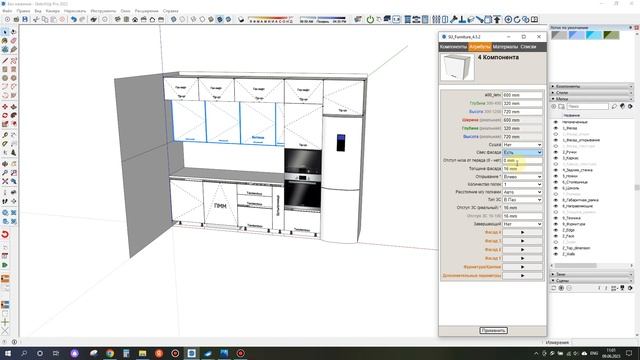
Task: Switch to Материалы tab in SU_Furniture
Action: click(505, 47)
